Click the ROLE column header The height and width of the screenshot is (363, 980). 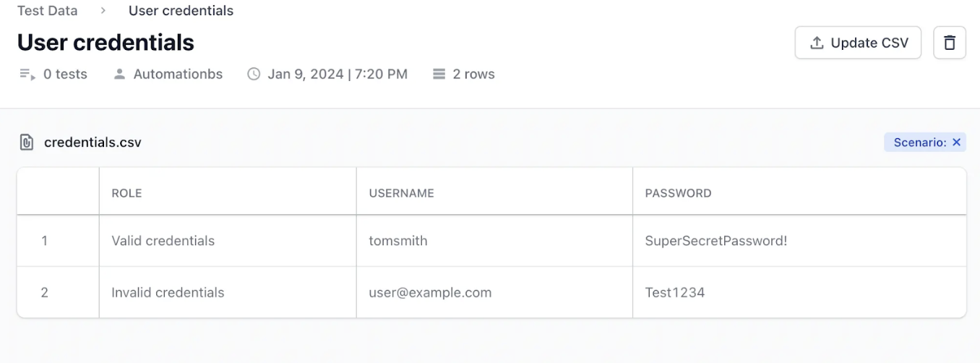(126, 193)
